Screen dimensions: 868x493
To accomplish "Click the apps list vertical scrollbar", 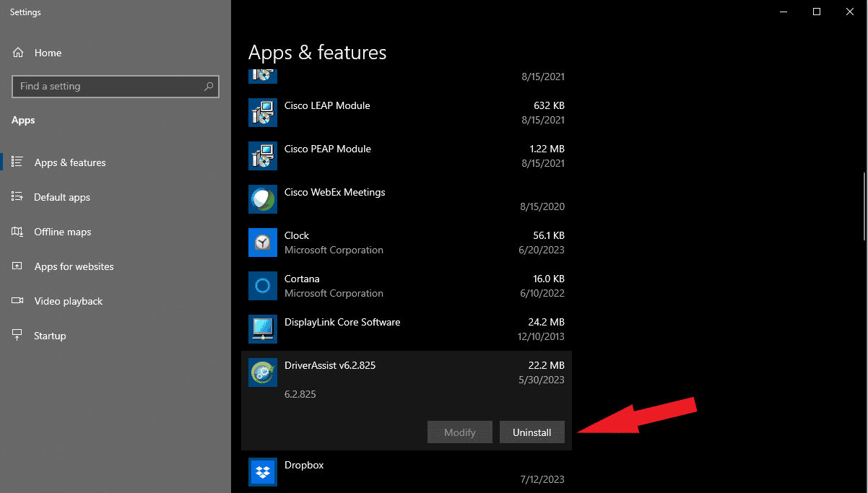I will [864, 207].
